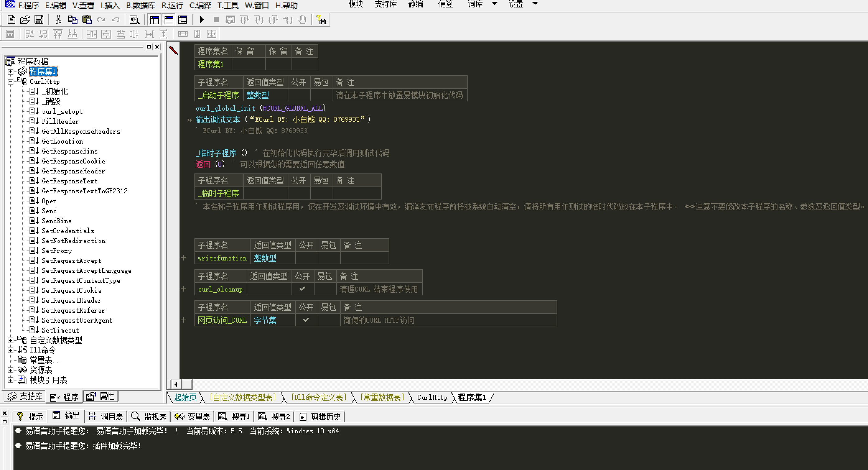
Task: Click the Run (play) toolbar icon
Action: [x=202, y=20]
